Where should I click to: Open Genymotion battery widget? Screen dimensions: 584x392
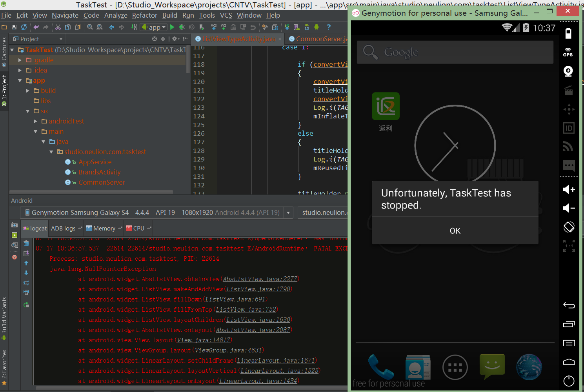[568, 34]
